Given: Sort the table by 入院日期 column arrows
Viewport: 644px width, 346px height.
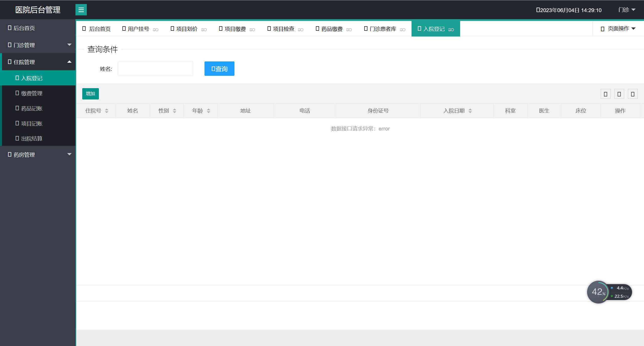Looking at the screenshot, I should pyautogui.click(x=470, y=111).
